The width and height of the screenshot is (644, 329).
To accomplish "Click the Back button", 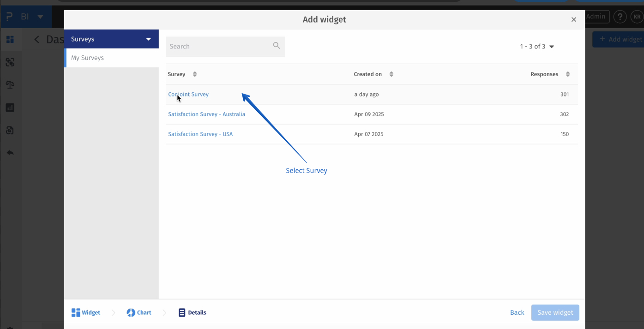I will pos(517,313).
